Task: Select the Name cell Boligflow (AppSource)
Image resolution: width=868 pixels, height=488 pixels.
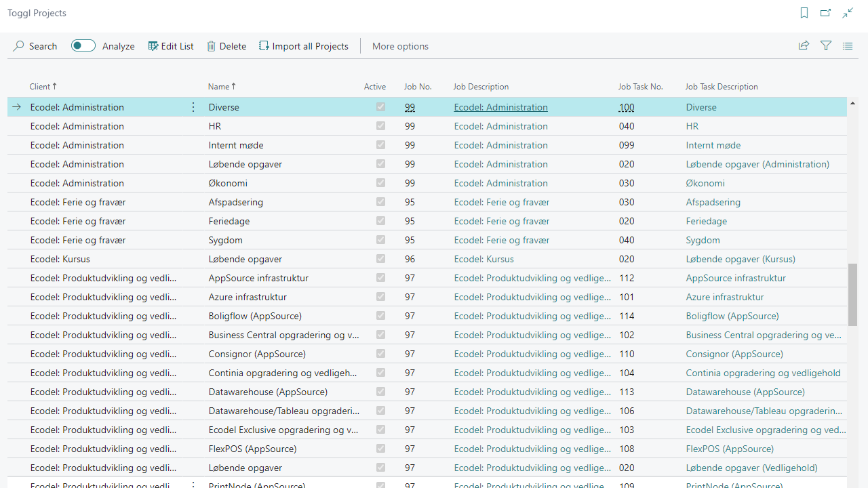Action: (255, 316)
